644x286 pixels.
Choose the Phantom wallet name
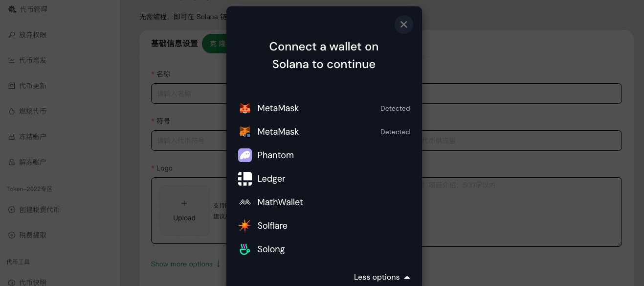click(x=275, y=155)
